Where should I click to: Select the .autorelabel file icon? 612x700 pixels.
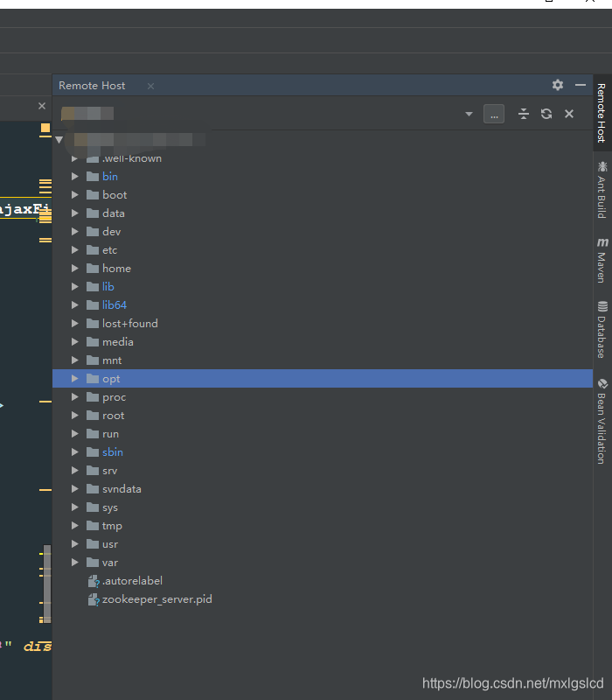pyautogui.click(x=94, y=581)
